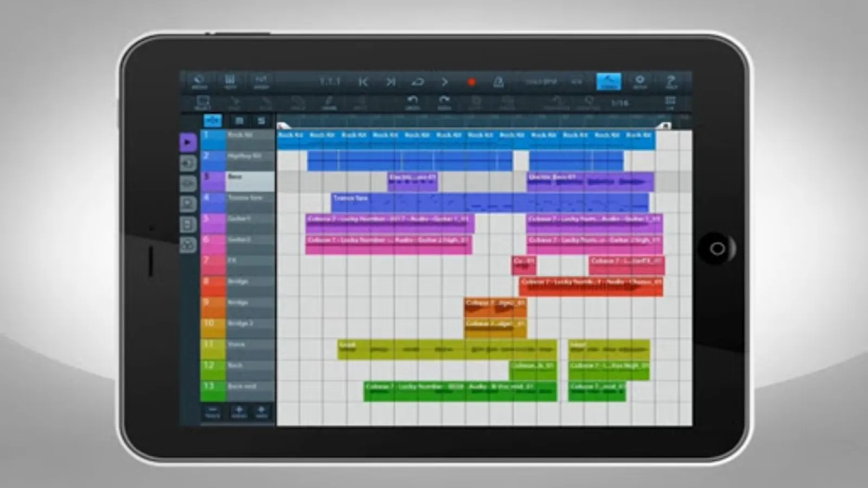Viewport: 868px width, 488px height.
Task: Open the 1/16 quantize value menu
Action: [620, 102]
